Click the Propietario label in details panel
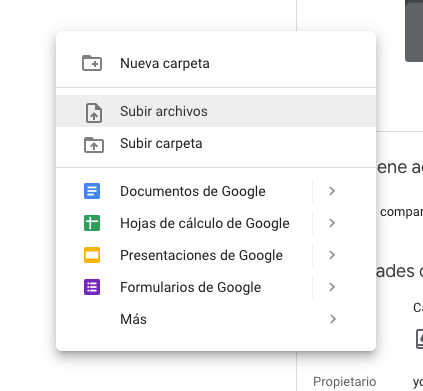423x391 pixels. coord(344,382)
